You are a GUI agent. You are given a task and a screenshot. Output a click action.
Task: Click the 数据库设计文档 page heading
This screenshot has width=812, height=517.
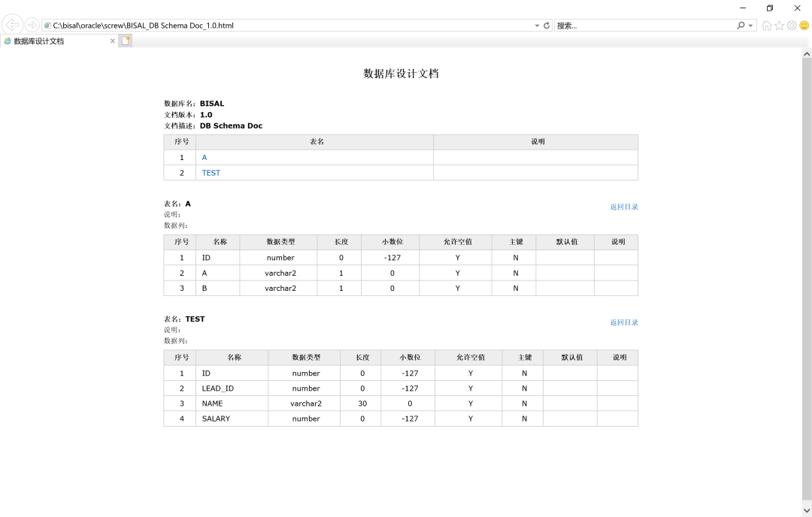coord(401,74)
